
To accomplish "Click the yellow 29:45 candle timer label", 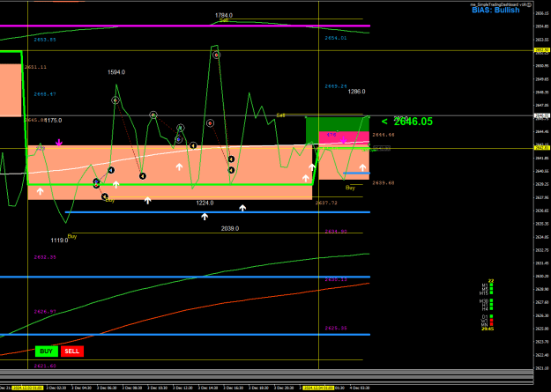I will tap(487, 329).
